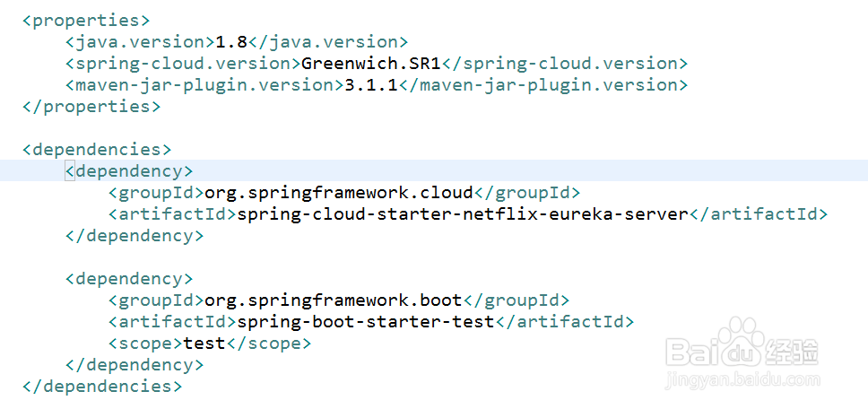Click the 3.1.1 plugin version value
This screenshot has height=409, width=868.
(x=371, y=85)
